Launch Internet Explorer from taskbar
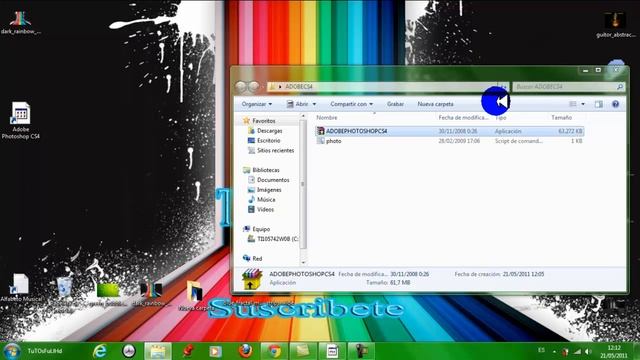This screenshot has height=360, width=640. pyautogui.click(x=99, y=351)
